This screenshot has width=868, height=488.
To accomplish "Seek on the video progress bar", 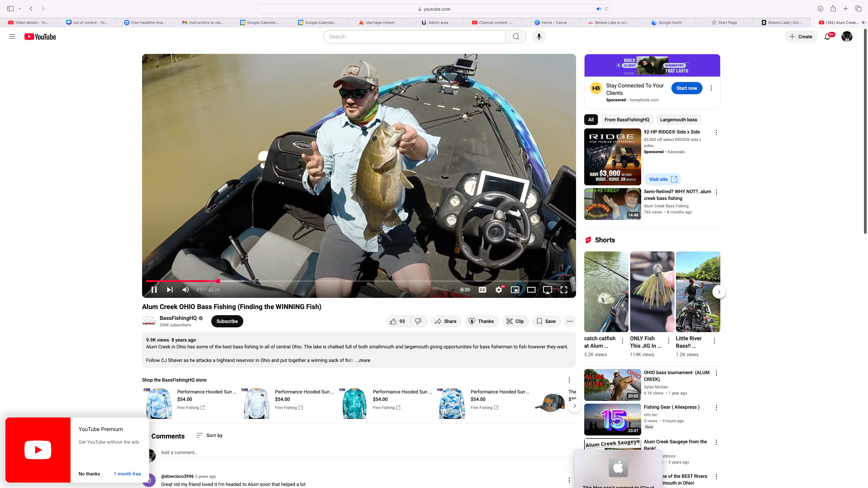I will pos(337,281).
